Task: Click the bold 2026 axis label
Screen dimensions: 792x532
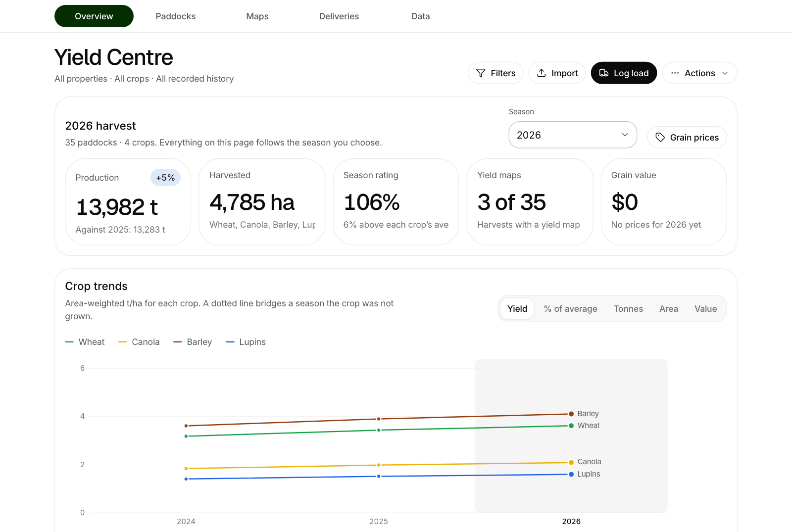Action: click(x=571, y=522)
